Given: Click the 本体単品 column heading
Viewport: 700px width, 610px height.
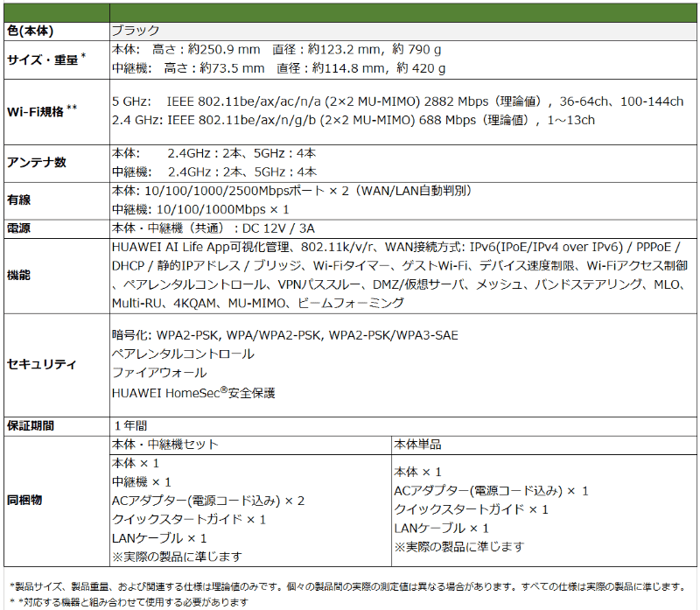Looking at the screenshot, I should pos(417,445).
